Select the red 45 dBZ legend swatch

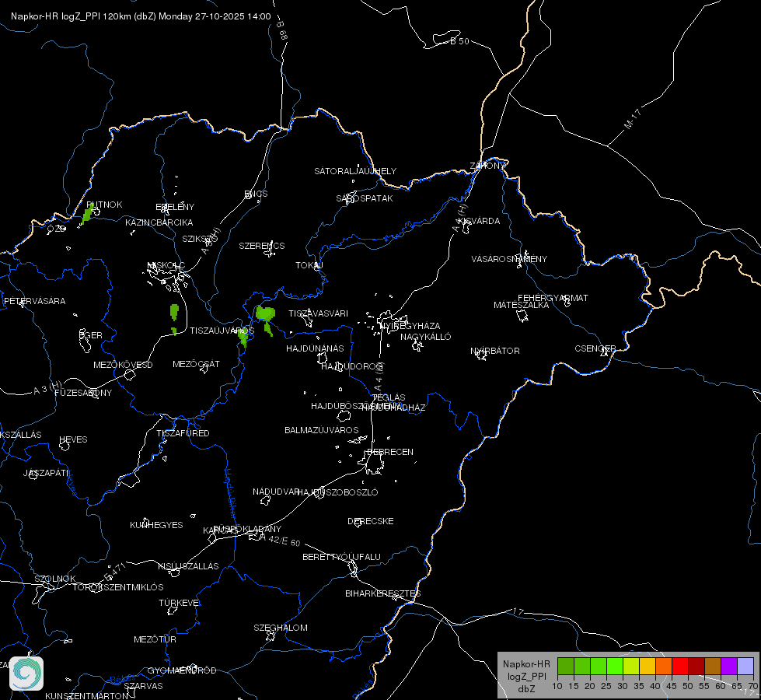coord(680,666)
